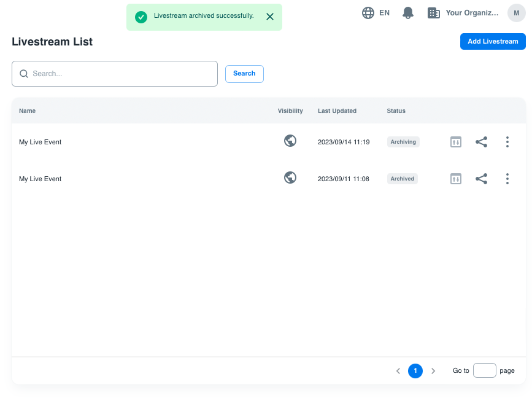Open the notifications bell
The width and height of the screenshot is (532, 398).
(x=408, y=13)
